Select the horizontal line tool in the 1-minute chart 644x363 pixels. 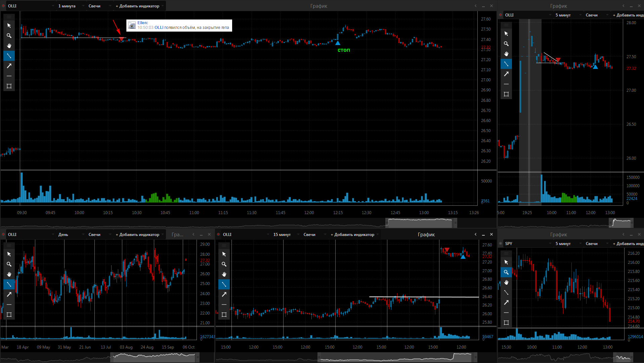click(9, 76)
